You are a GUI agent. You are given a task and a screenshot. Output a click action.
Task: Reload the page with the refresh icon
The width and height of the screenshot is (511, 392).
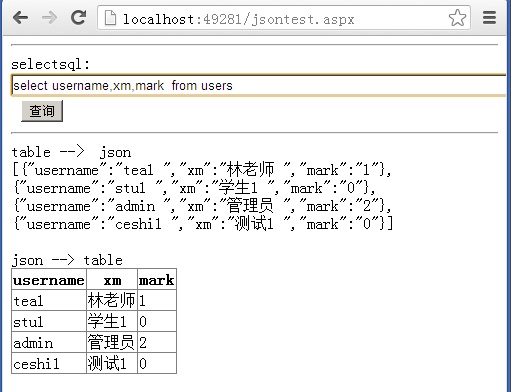click(79, 17)
